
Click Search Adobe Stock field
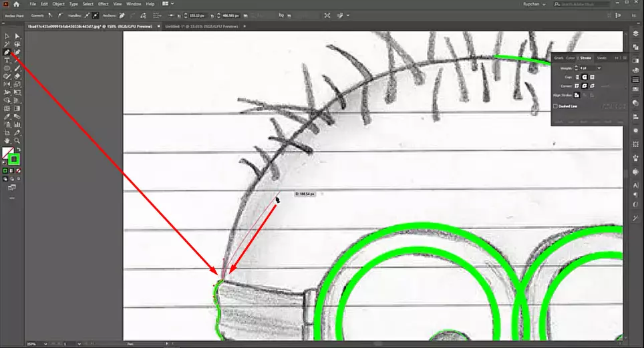(x=581, y=4)
